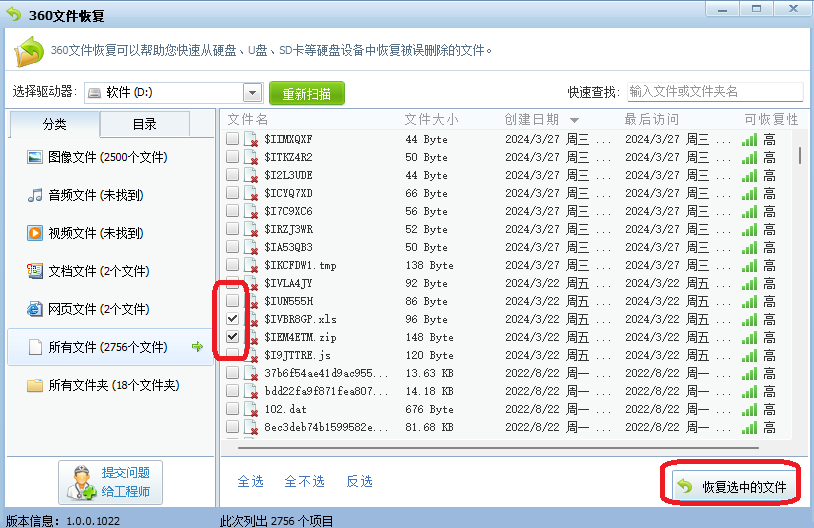Click the green arrow beside 所有文件
The image size is (814, 528).
tap(197, 346)
